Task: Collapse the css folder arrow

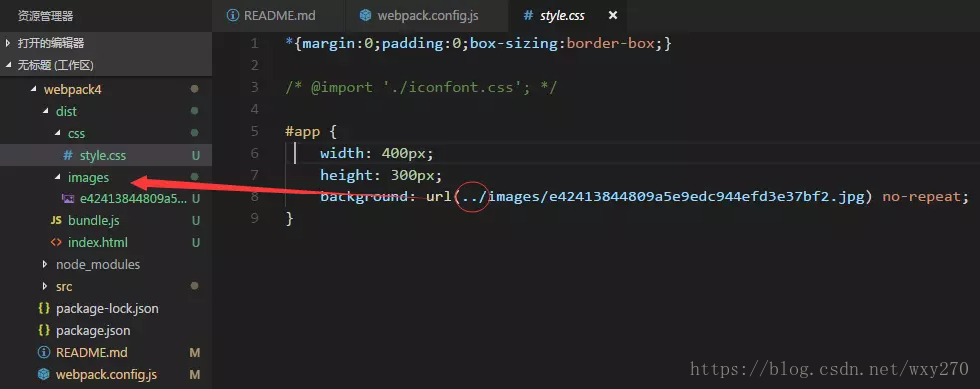Action: click(58, 133)
